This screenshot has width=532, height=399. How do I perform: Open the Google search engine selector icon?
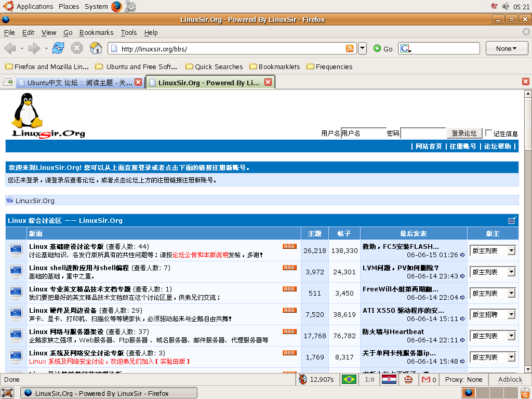[405, 48]
